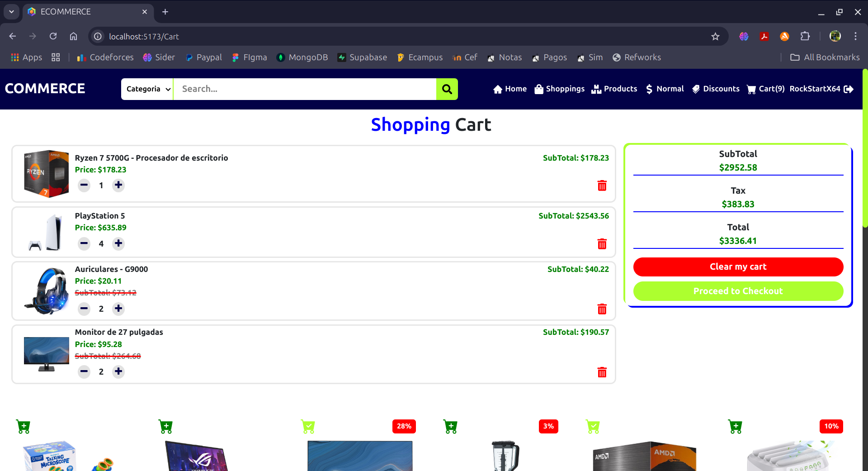Screen dimensions: 868x471
Task: Increase Ryzen 7 5700G quantity
Action: [x=118, y=185]
